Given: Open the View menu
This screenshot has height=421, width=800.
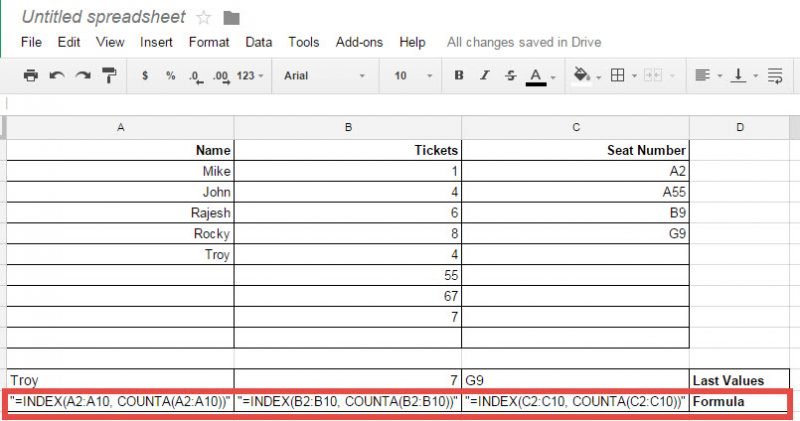Looking at the screenshot, I should [110, 42].
